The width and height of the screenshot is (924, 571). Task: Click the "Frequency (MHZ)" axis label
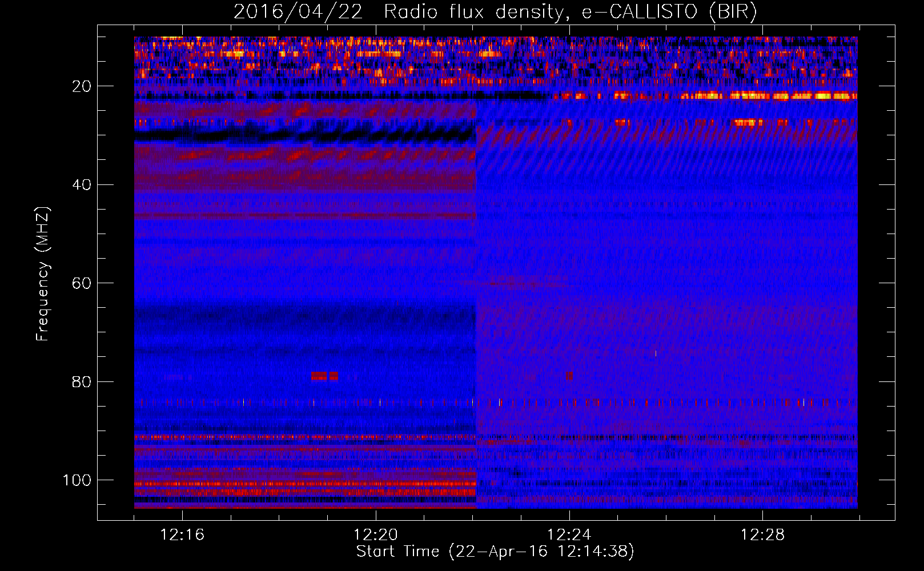click(x=43, y=274)
